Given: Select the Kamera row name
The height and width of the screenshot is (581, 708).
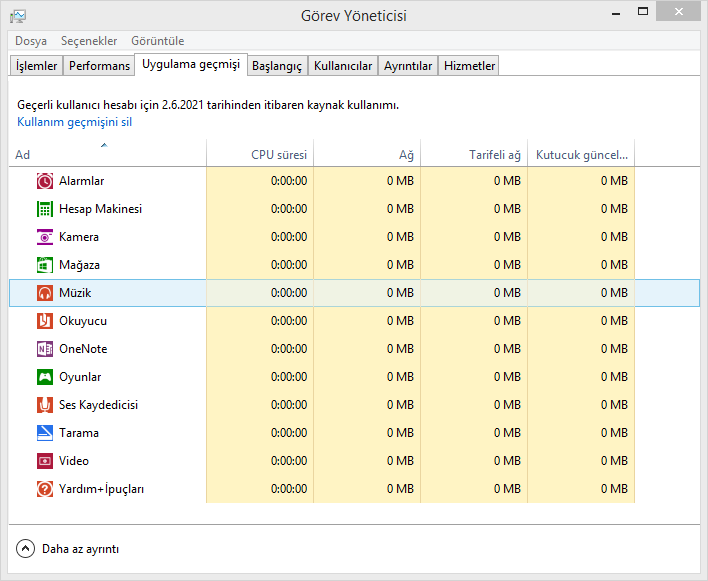Looking at the screenshot, I should click(79, 237).
